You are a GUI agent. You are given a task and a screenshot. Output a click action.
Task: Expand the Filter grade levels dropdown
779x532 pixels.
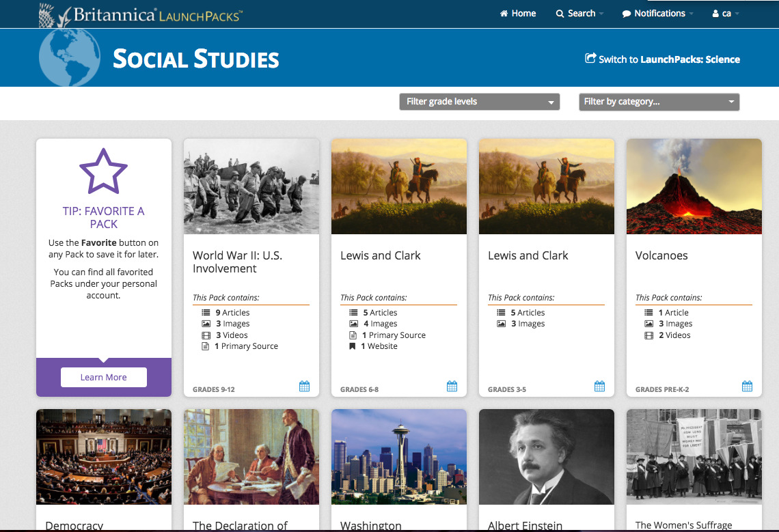pos(480,102)
